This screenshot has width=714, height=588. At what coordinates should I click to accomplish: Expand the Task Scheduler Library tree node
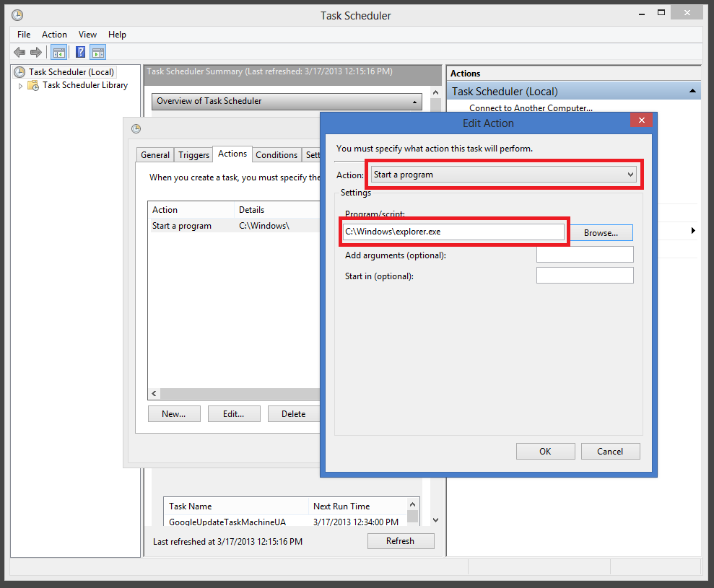pos(22,85)
